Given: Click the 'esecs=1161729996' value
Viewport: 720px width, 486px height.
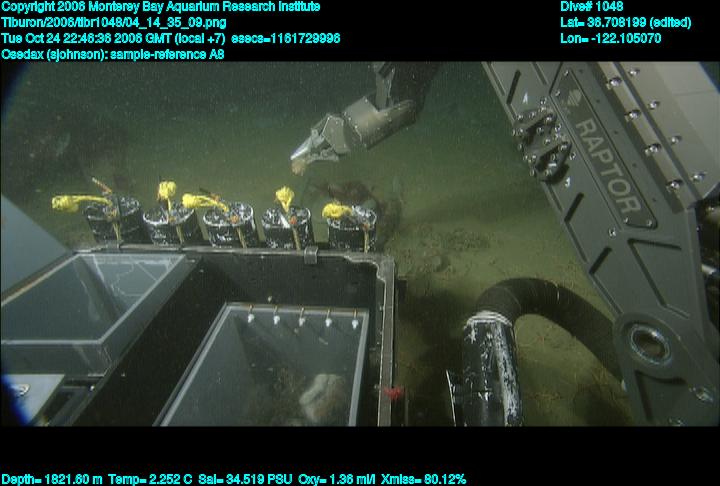Looking at the screenshot, I should click(x=286, y=39).
